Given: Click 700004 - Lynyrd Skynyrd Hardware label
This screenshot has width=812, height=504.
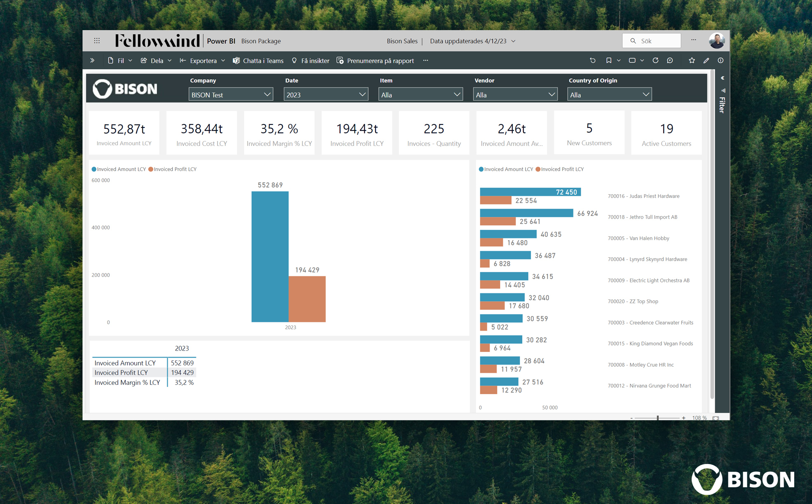Looking at the screenshot, I should 647,259.
